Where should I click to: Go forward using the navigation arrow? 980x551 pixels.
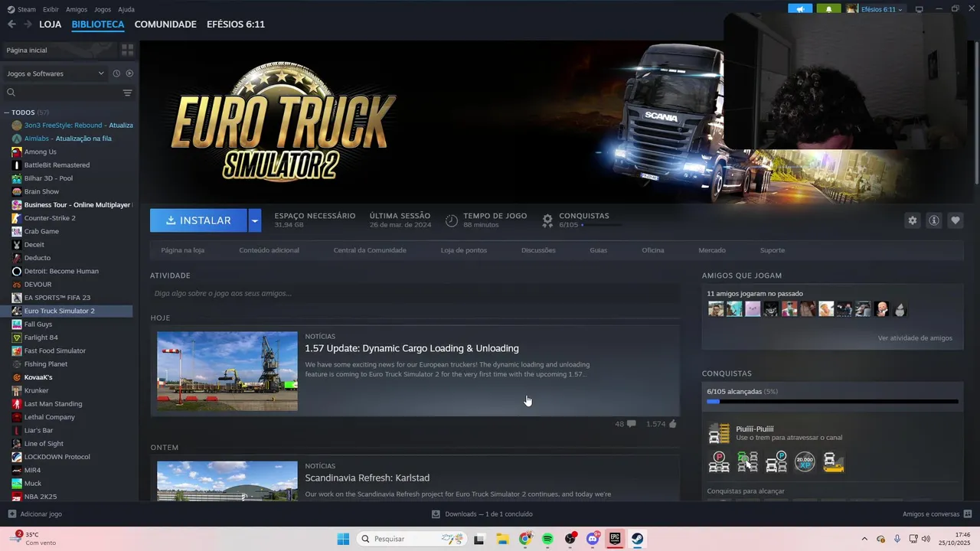[28, 24]
